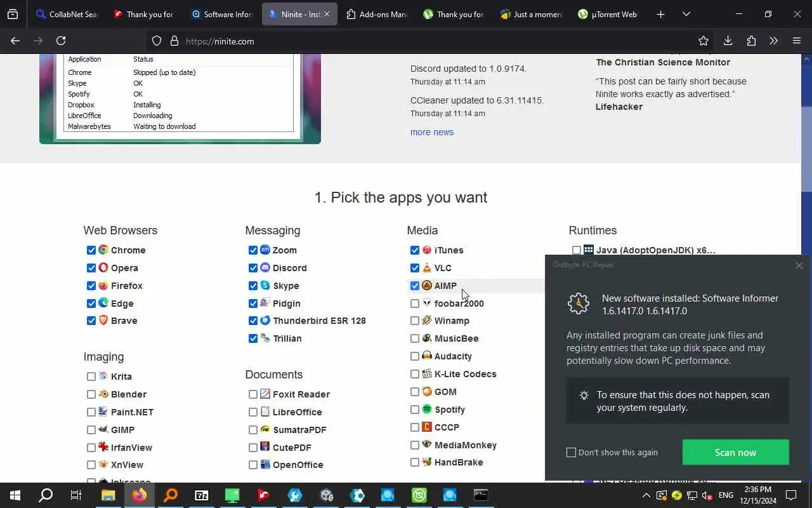Viewport: 812px width, 508px height.
Task: Click the ENG language indicator in tray
Action: tap(726, 495)
